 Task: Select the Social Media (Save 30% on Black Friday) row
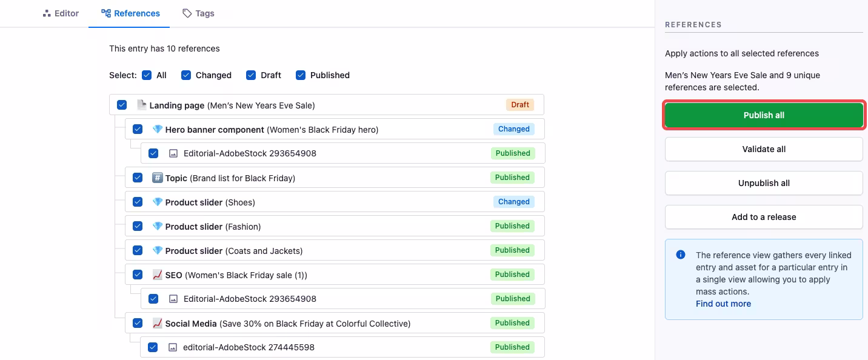[x=335, y=323]
